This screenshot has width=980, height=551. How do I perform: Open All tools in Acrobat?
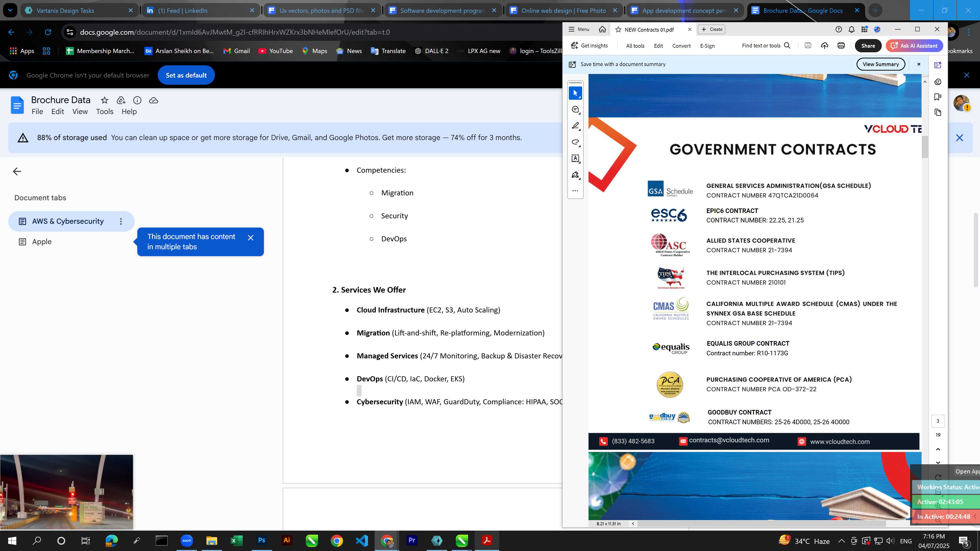click(635, 46)
